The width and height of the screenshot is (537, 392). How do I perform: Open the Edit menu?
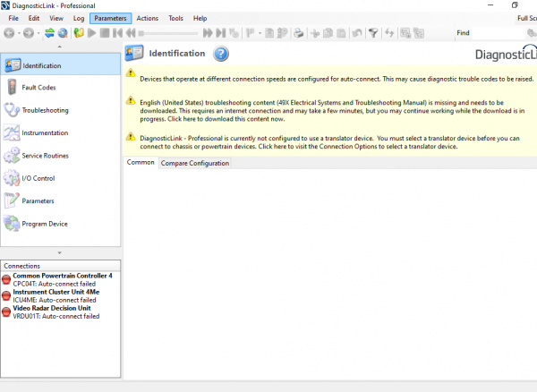coord(34,19)
